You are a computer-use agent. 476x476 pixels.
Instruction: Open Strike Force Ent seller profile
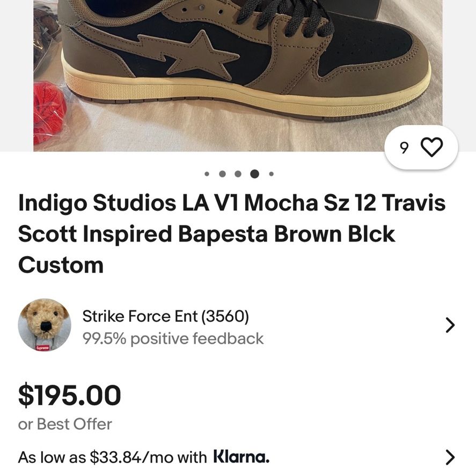pyautogui.click(x=166, y=316)
